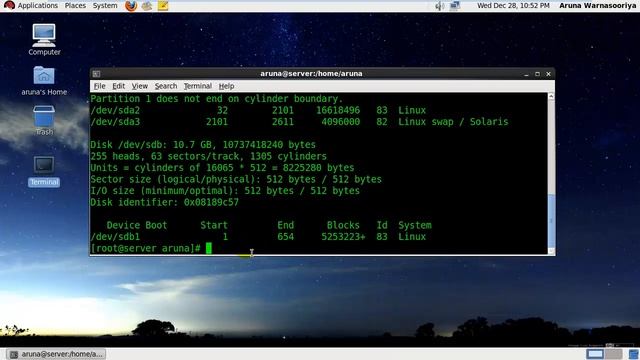Open the Applications menu
The image size is (640, 360).
(x=31, y=6)
